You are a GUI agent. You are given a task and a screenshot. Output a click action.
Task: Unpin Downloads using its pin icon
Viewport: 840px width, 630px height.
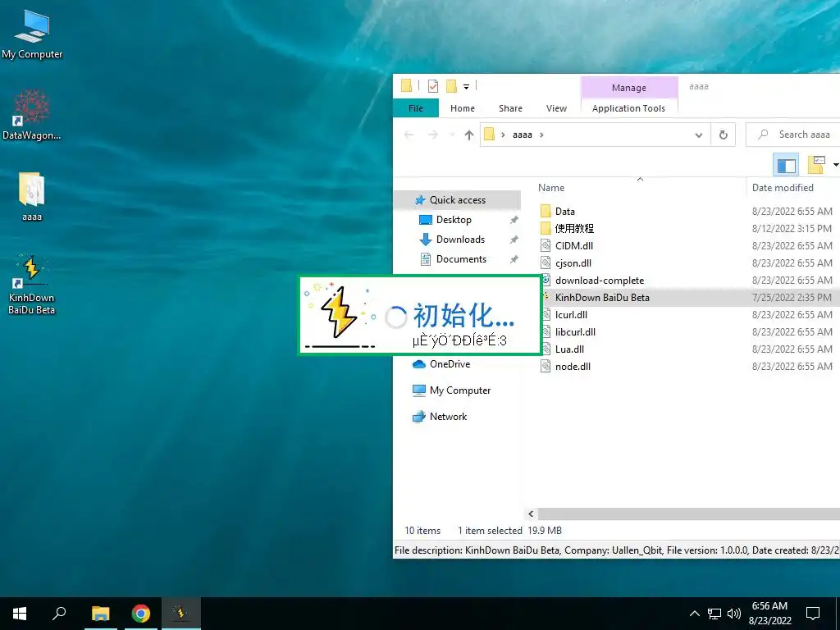514,240
